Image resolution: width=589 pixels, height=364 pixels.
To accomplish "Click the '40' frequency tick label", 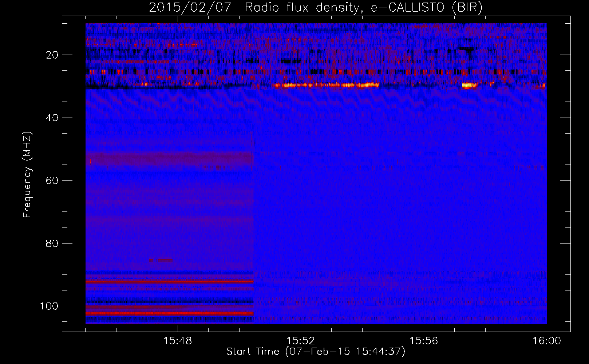I will [x=52, y=118].
